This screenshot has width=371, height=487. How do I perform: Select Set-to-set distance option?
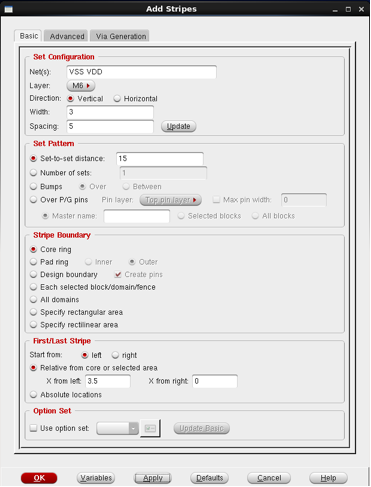click(x=33, y=159)
